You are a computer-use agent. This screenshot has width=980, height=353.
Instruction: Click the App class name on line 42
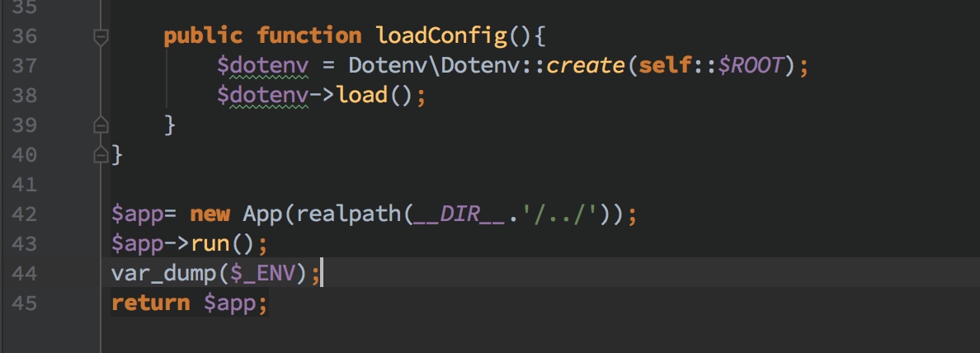click(263, 214)
